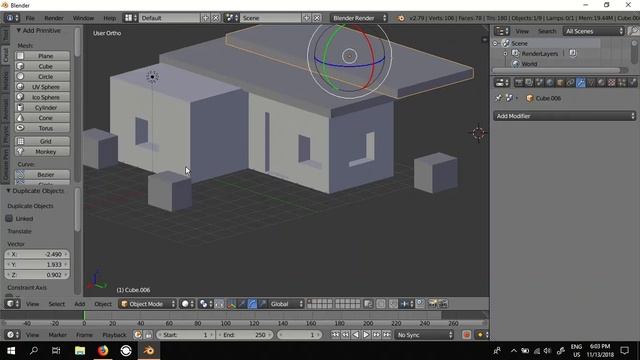
Task: Open the Particles properties icon
Action: point(622,83)
